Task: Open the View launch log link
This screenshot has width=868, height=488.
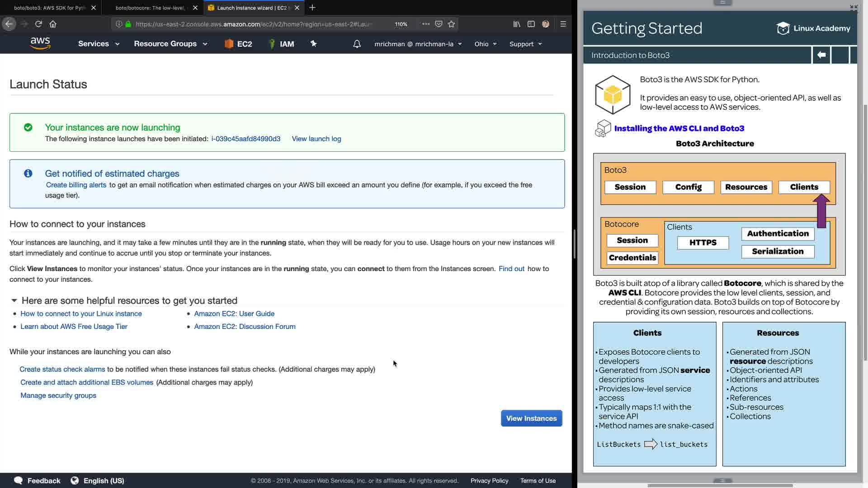Action: tap(316, 139)
